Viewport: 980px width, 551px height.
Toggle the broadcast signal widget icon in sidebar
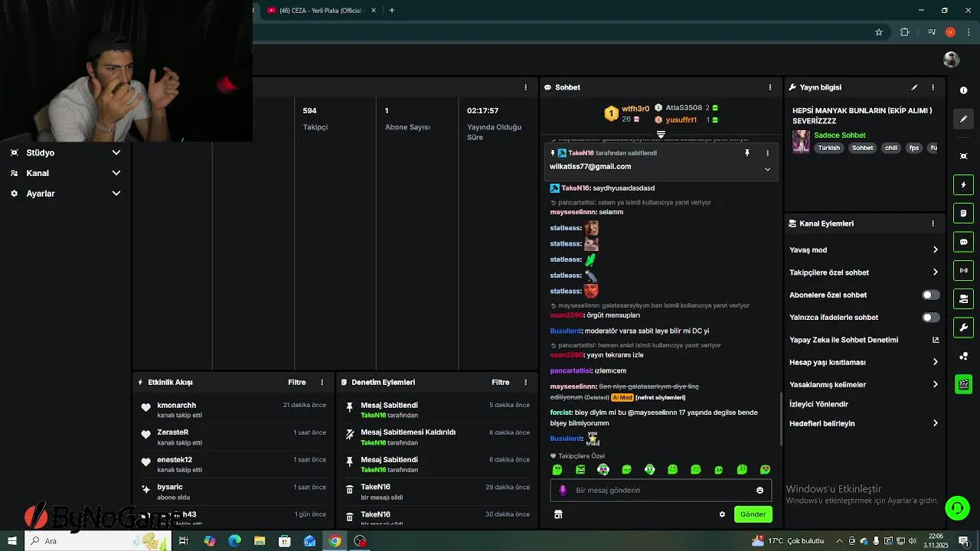[x=963, y=270]
